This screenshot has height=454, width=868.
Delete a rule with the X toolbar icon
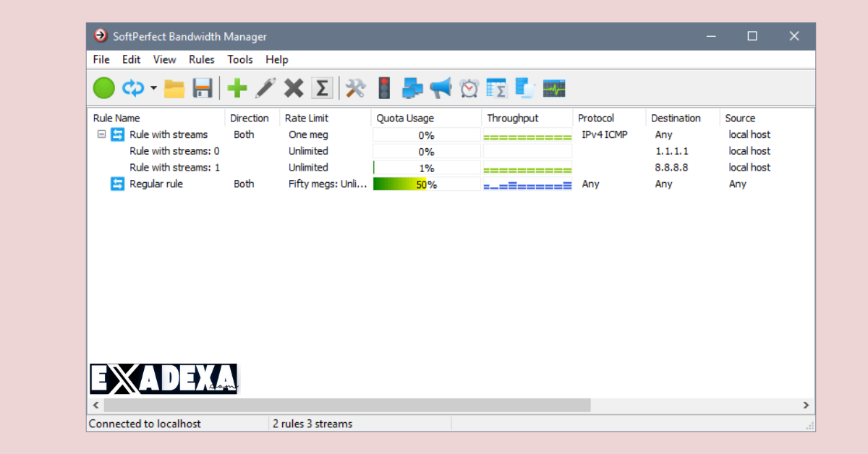point(294,87)
